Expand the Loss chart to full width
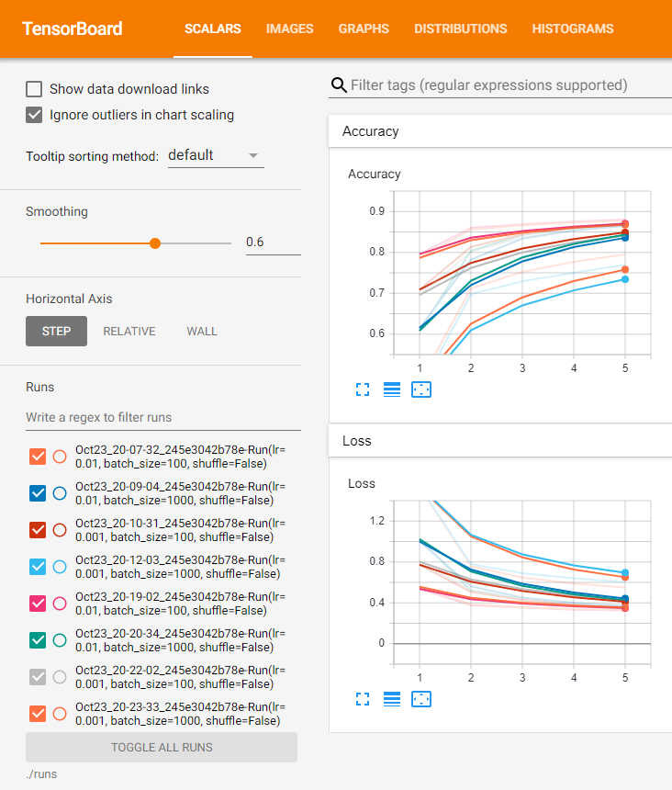The image size is (672, 790). coord(363,699)
